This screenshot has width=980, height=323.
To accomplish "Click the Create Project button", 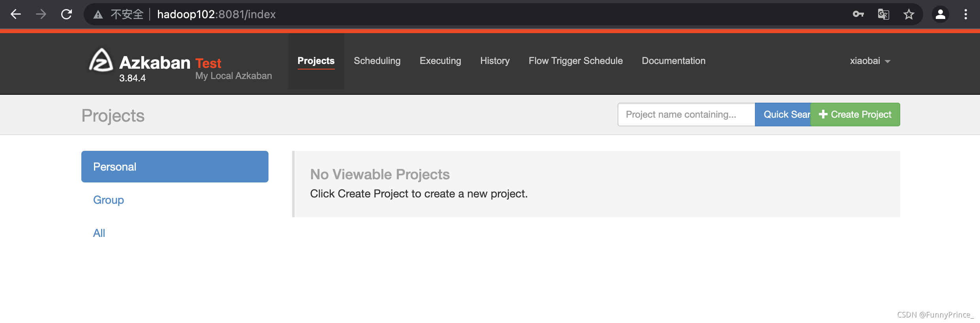I will [855, 115].
